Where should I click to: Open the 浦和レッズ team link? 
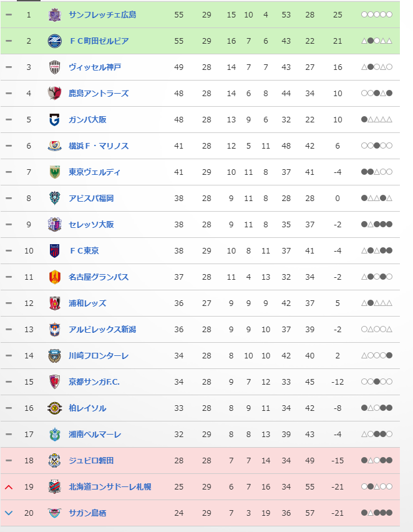click(87, 303)
